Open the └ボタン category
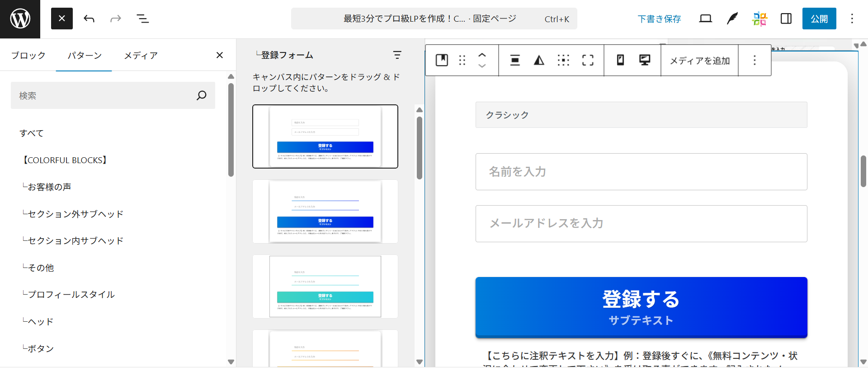 (38, 348)
